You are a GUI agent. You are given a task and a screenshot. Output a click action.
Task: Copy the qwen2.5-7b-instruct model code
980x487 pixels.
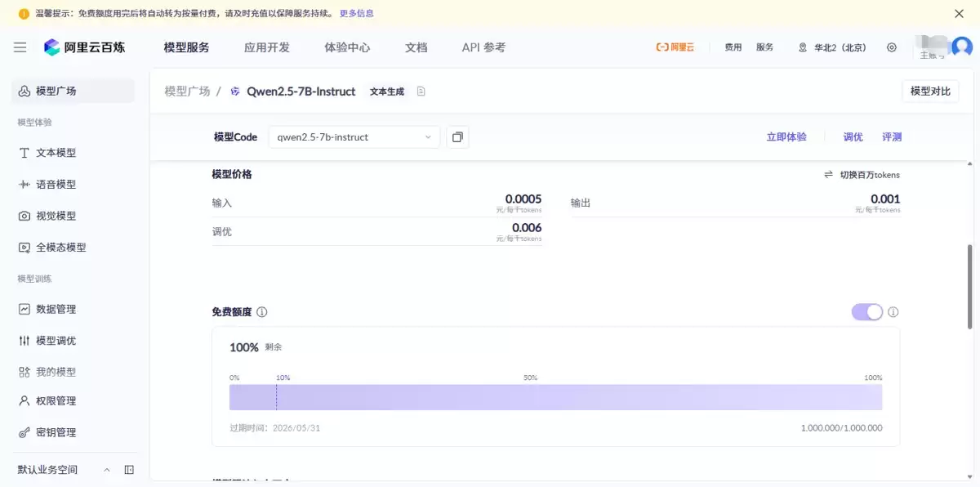(457, 136)
